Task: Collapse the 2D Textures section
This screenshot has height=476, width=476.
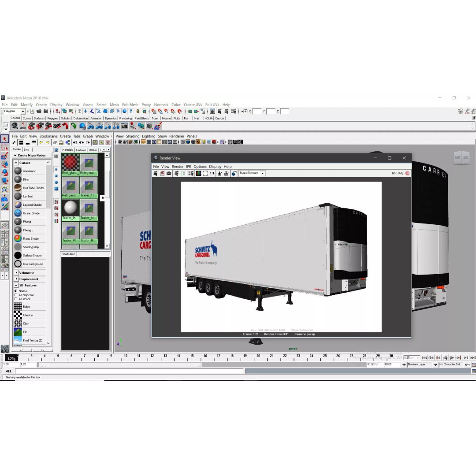Action: point(16,285)
